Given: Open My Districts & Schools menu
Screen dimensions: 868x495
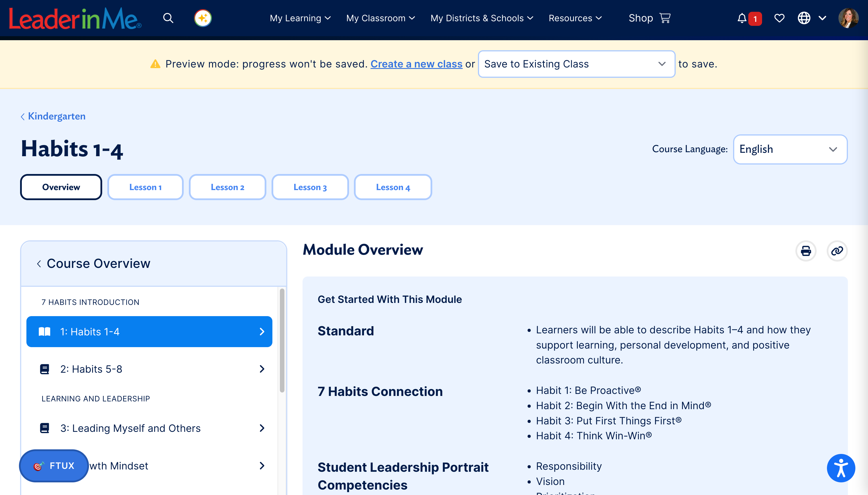Looking at the screenshot, I should (482, 18).
